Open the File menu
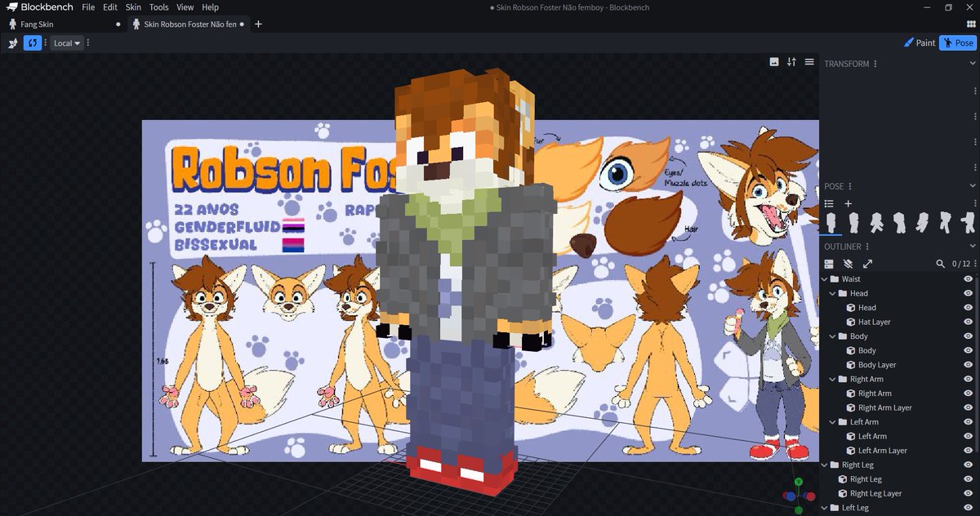The width and height of the screenshot is (980, 516). pos(88,7)
